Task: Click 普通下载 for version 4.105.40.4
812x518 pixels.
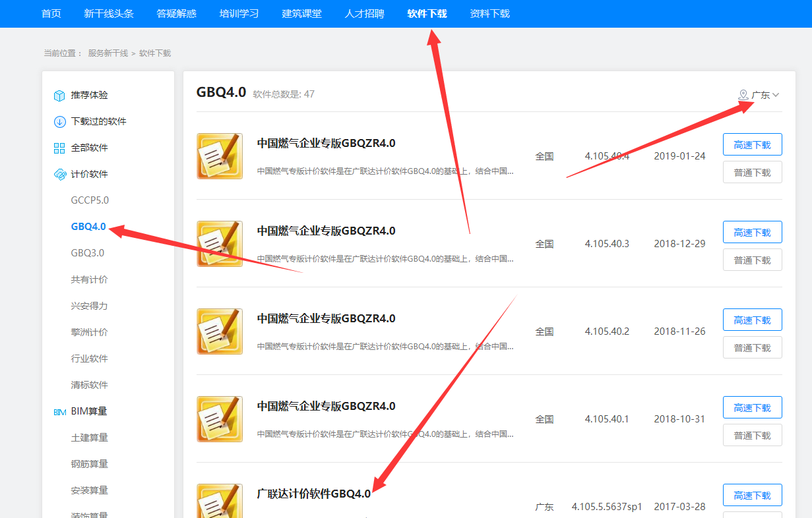Action: pyautogui.click(x=753, y=172)
